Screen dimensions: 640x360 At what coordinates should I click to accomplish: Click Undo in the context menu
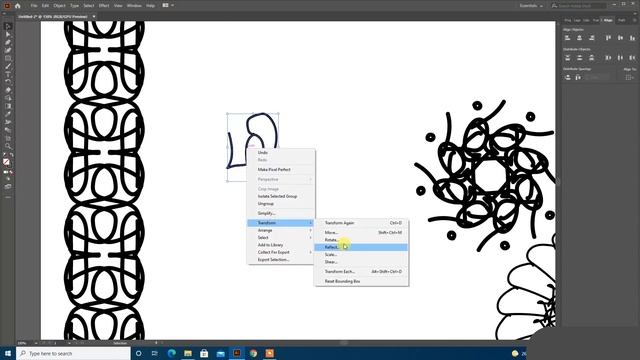point(281,153)
